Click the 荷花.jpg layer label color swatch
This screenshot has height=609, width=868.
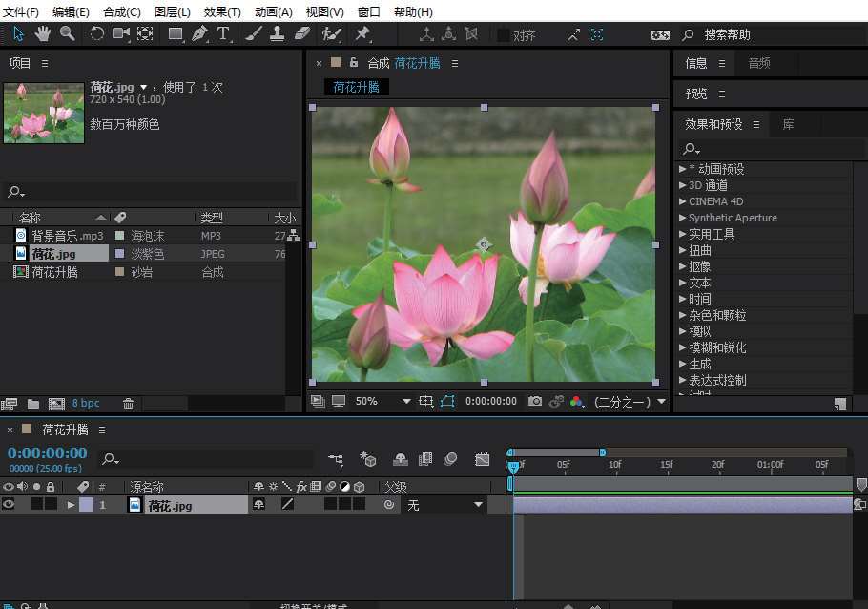86,505
